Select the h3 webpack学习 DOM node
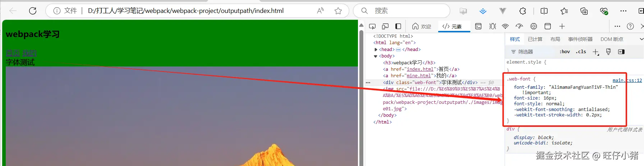644x166 pixels. tap(409, 63)
